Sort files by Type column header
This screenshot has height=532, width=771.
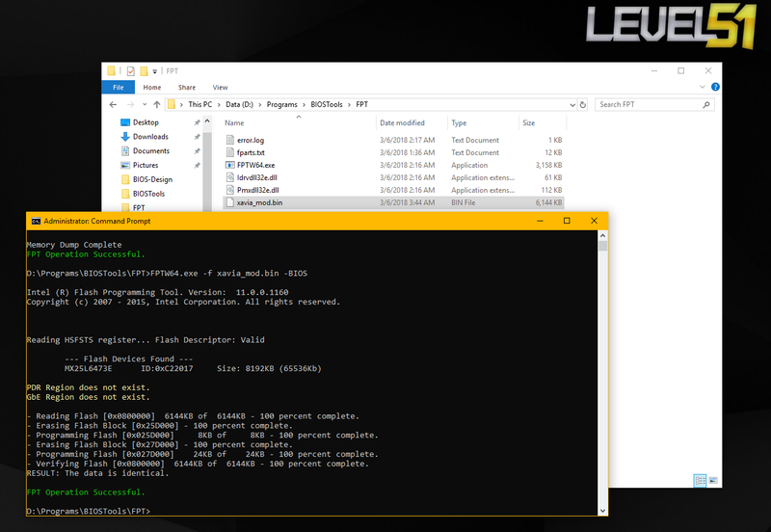(x=459, y=123)
